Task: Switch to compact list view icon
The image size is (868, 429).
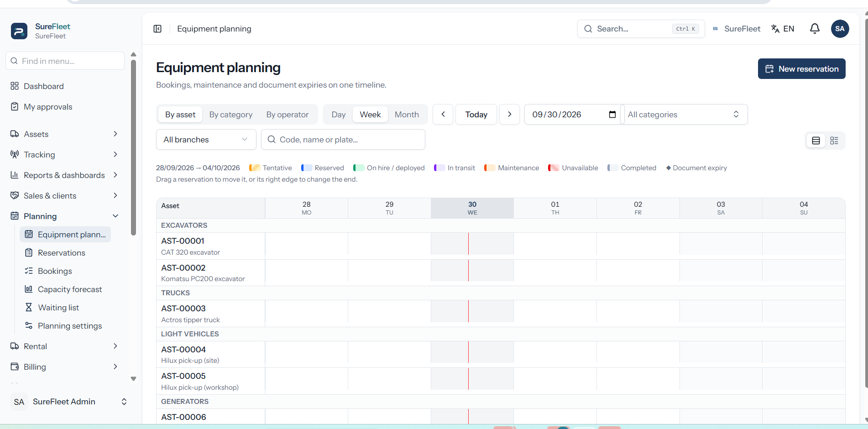Action: [x=816, y=141]
